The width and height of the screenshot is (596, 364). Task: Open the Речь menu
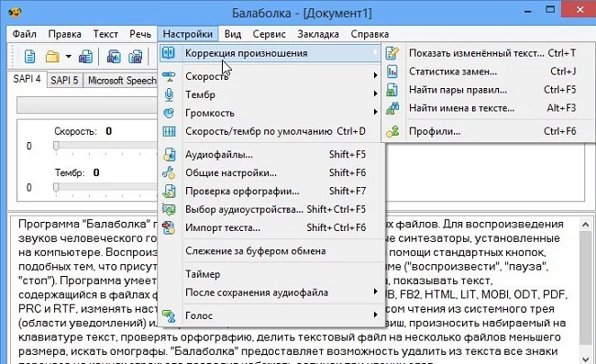[x=140, y=34]
